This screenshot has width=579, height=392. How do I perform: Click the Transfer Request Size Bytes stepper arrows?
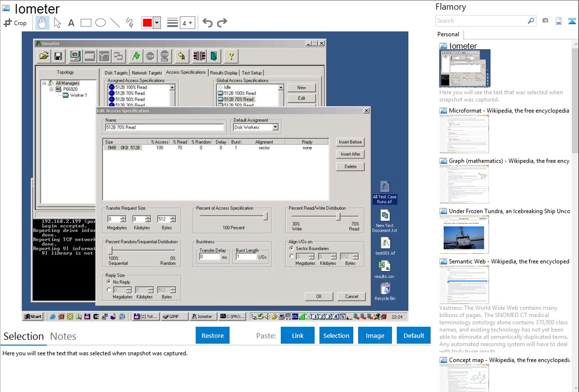coord(173,219)
